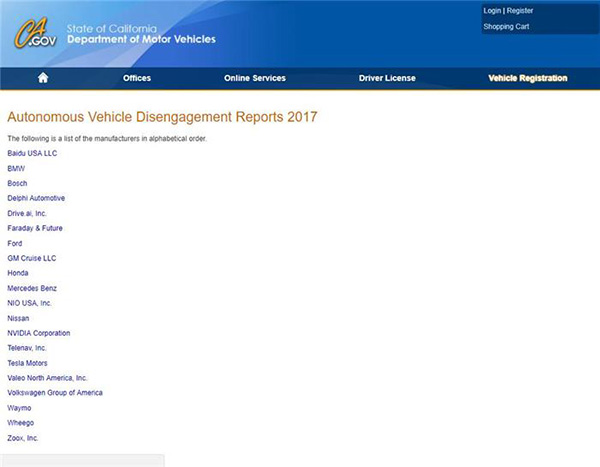The height and width of the screenshot is (467, 600).
Task: Open the Vehicle Registration menu
Action: (528, 78)
